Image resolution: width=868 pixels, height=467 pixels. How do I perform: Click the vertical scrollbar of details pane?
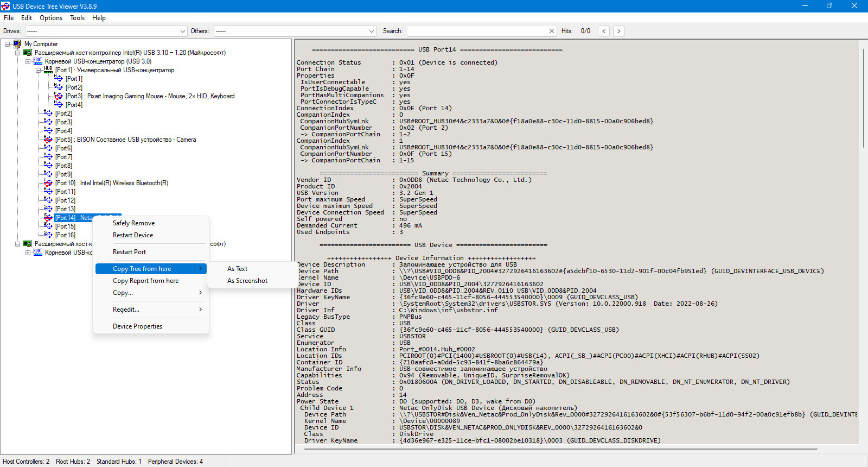[863, 97]
